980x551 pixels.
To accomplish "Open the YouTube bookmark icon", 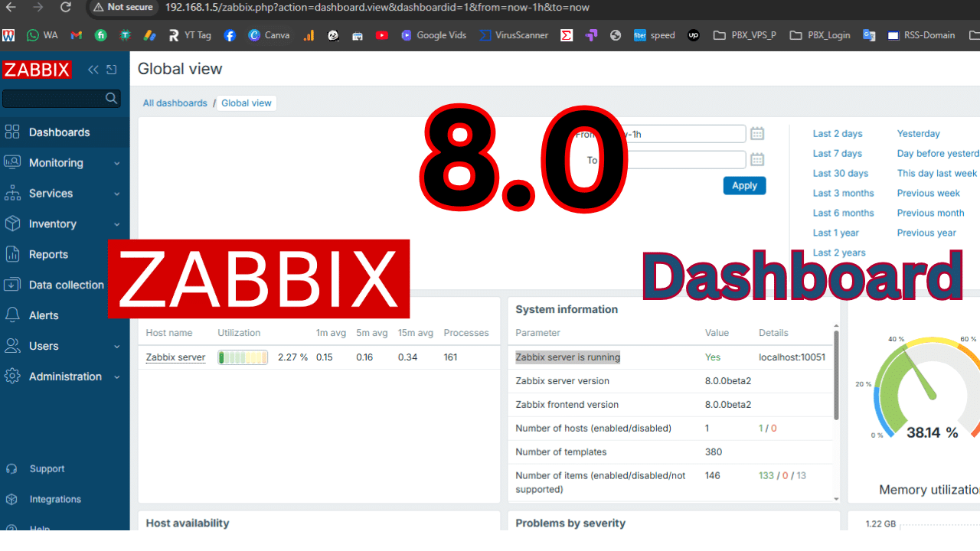I will pyautogui.click(x=382, y=35).
